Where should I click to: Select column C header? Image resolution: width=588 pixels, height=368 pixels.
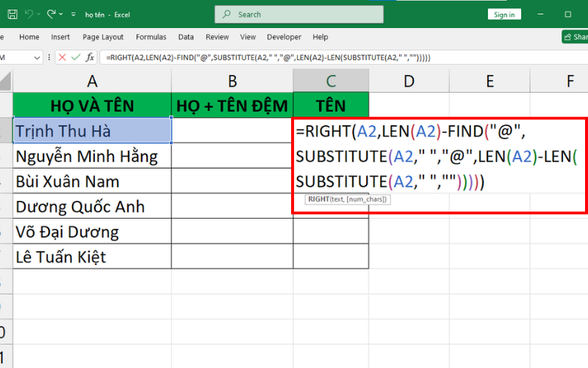point(331,80)
